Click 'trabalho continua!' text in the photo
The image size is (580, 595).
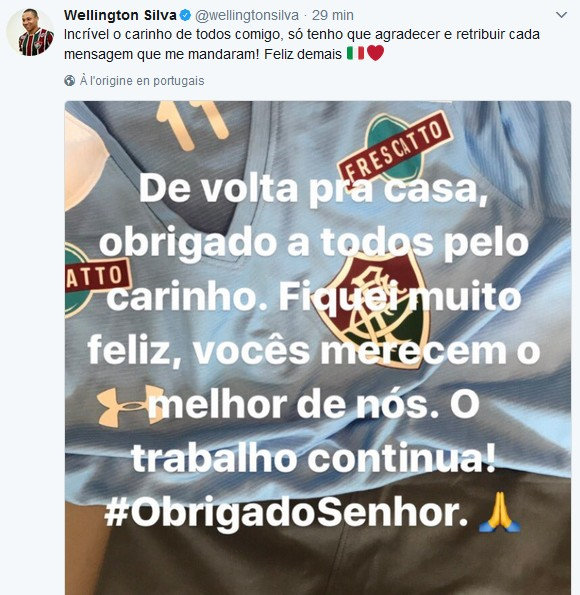coord(314,458)
